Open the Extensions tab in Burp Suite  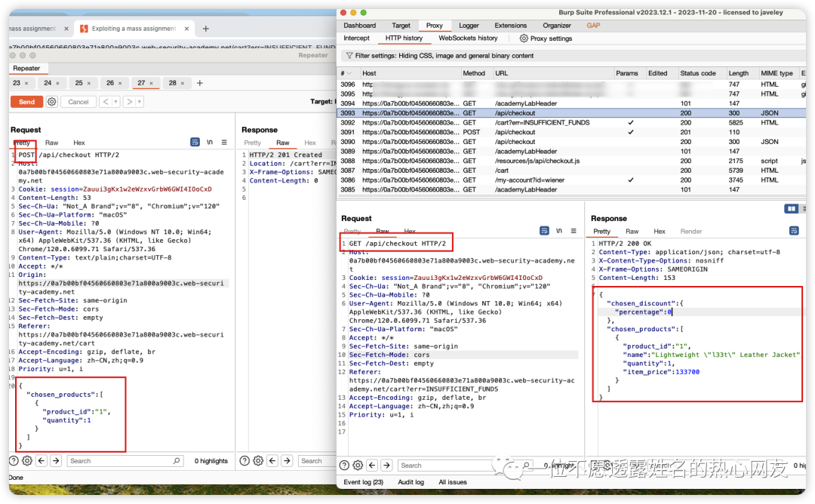[510, 26]
